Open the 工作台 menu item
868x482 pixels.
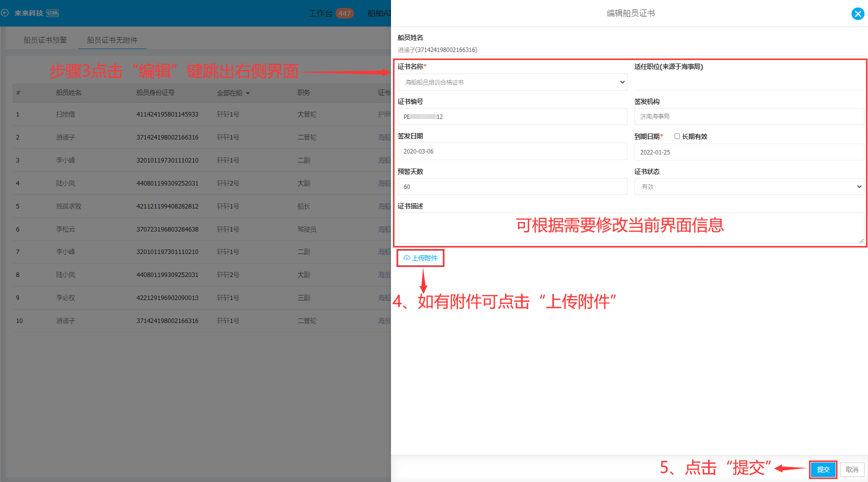[320, 13]
